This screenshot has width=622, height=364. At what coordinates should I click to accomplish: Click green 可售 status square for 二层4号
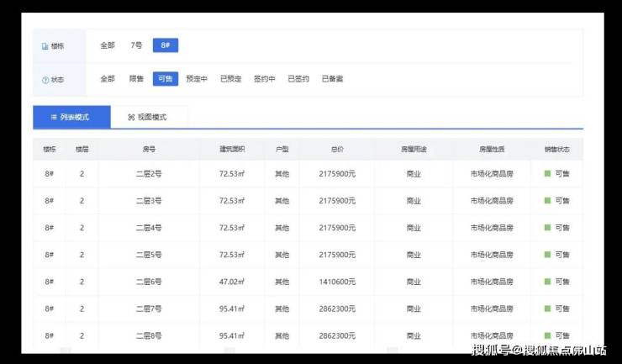(x=547, y=228)
